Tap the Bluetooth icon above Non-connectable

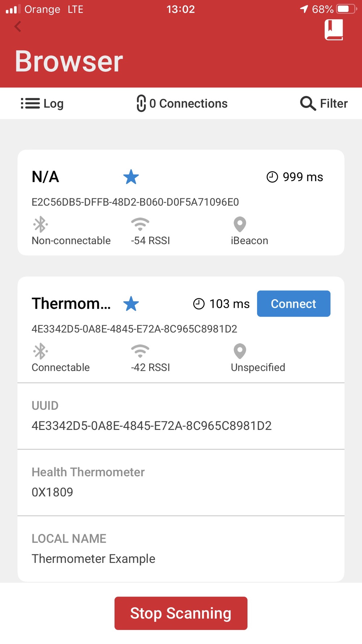(40, 224)
